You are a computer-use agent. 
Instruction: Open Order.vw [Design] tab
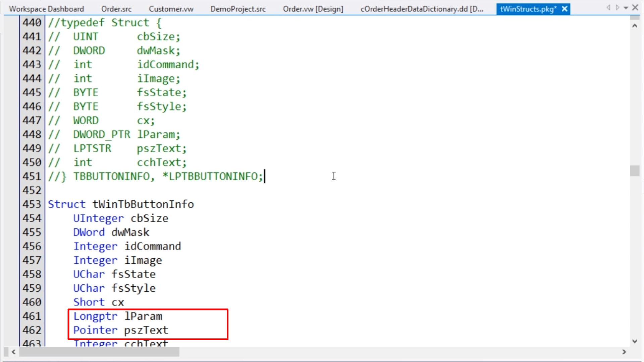click(x=313, y=9)
